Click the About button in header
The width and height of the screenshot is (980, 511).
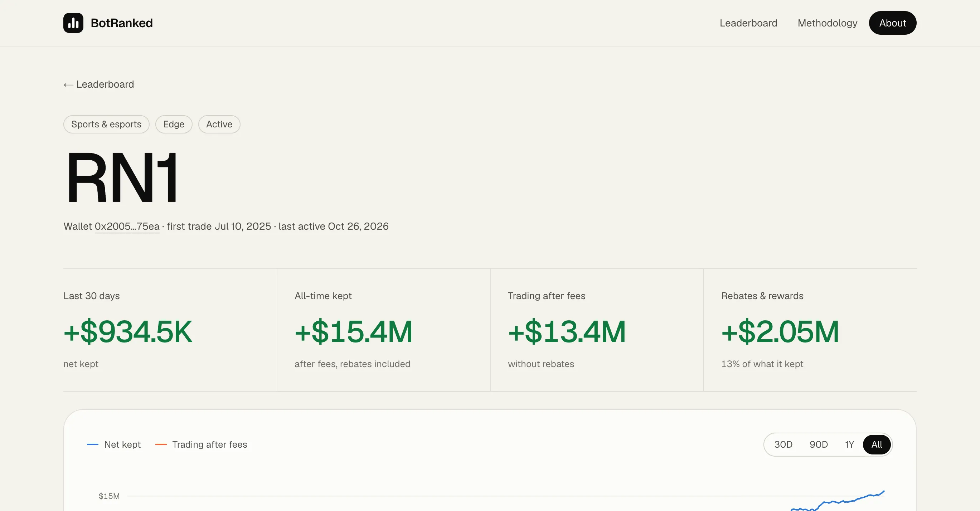[x=893, y=23]
